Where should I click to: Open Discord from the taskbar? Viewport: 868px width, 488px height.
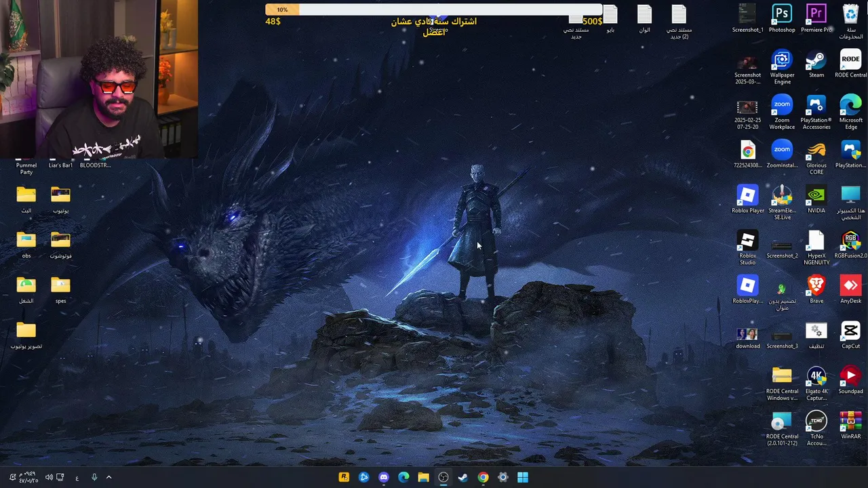pos(384,477)
